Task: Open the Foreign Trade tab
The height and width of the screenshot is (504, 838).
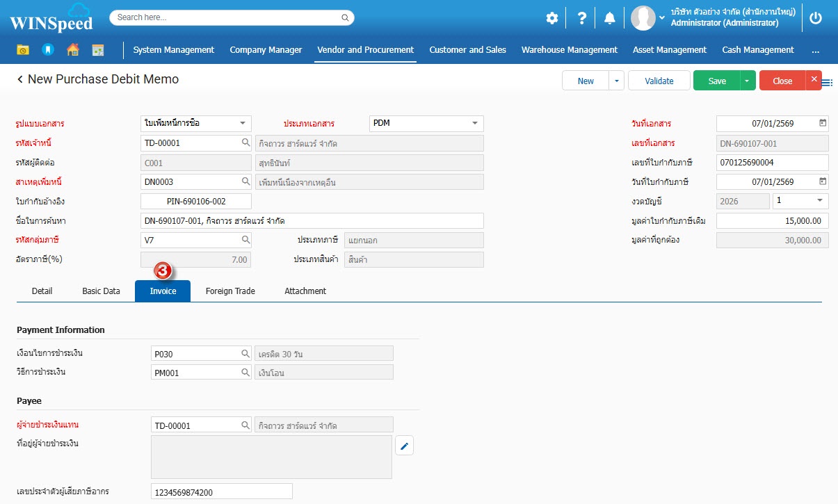Action: pyautogui.click(x=230, y=291)
